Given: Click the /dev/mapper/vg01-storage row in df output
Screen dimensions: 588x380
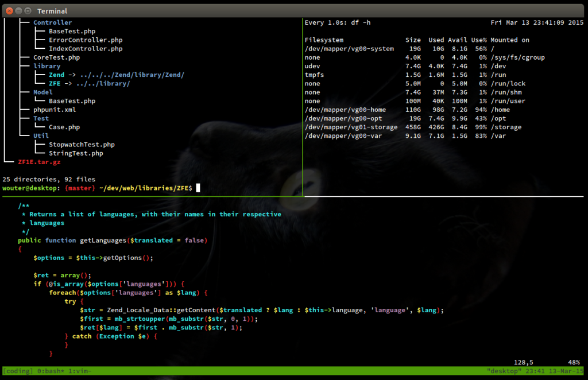Looking at the screenshot, I should pos(349,127).
